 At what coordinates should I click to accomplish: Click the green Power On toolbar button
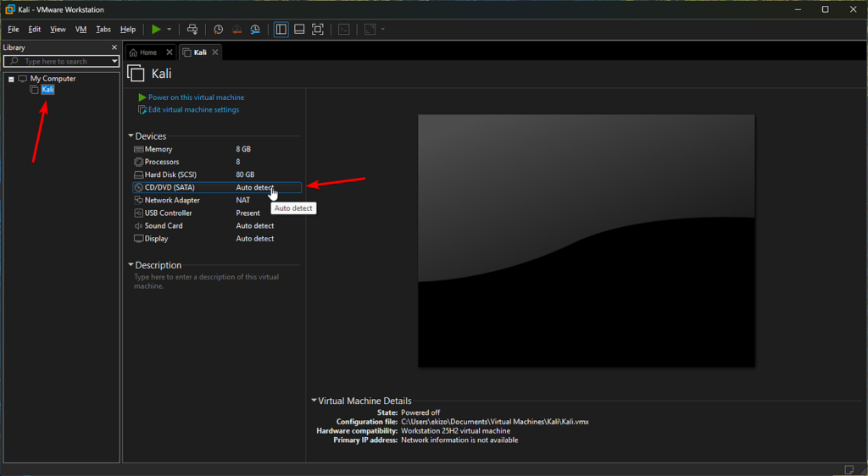157,30
